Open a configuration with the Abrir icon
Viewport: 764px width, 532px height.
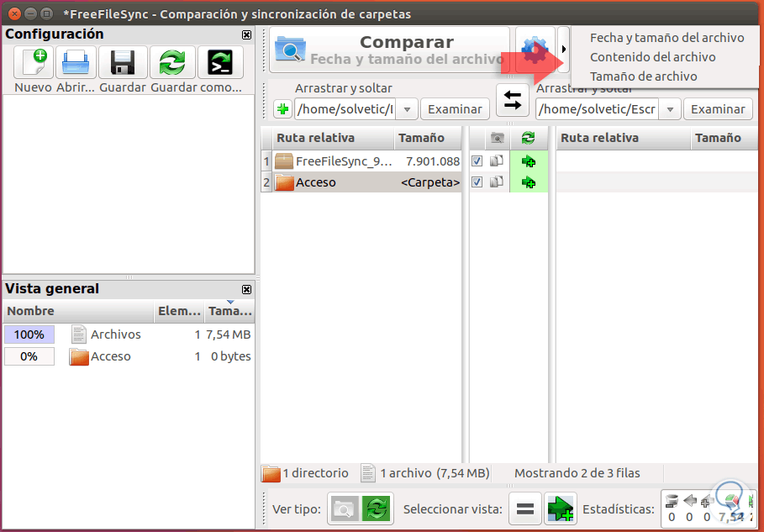click(x=76, y=62)
